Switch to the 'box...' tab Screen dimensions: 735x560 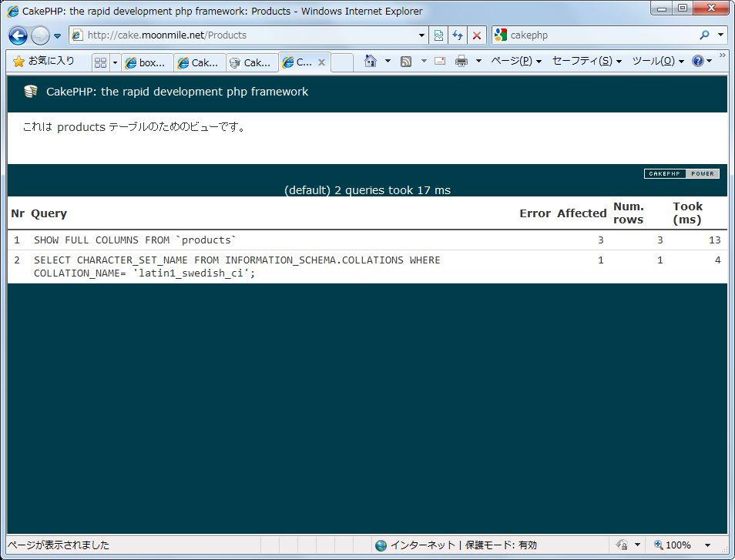pos(146,63)
